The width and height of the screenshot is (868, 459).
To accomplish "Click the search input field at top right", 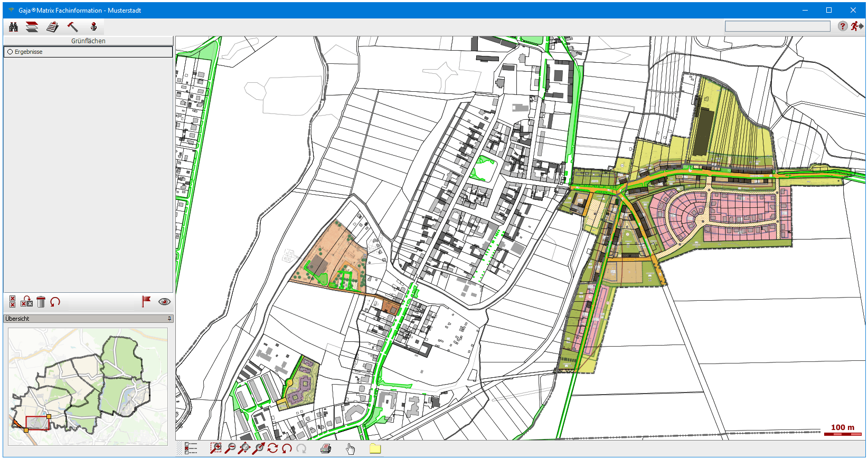I will (777, 26).
